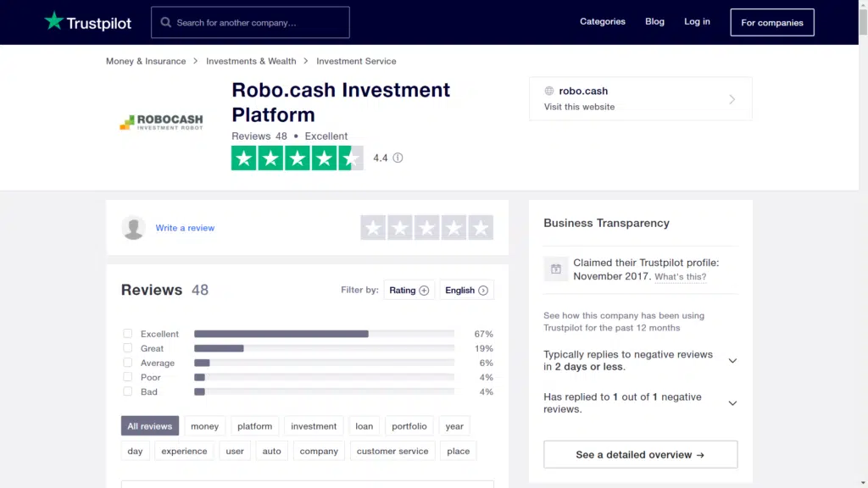Open the English language filter dropdown
The image size is (868, 488).
click(467, 290)
